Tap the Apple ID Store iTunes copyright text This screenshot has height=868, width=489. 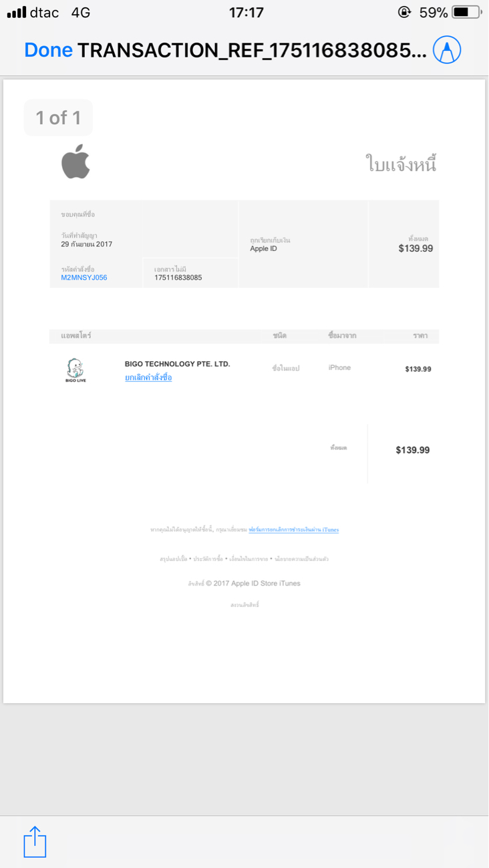click(x=244, y=584)
